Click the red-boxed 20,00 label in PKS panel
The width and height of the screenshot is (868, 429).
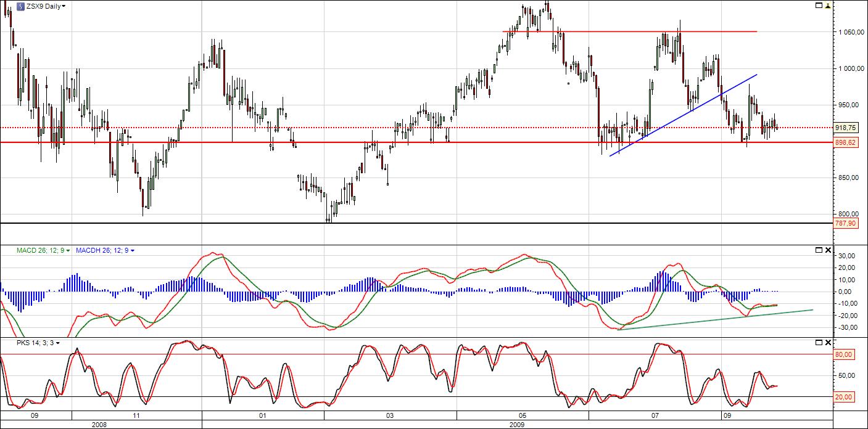pos(845,397)
